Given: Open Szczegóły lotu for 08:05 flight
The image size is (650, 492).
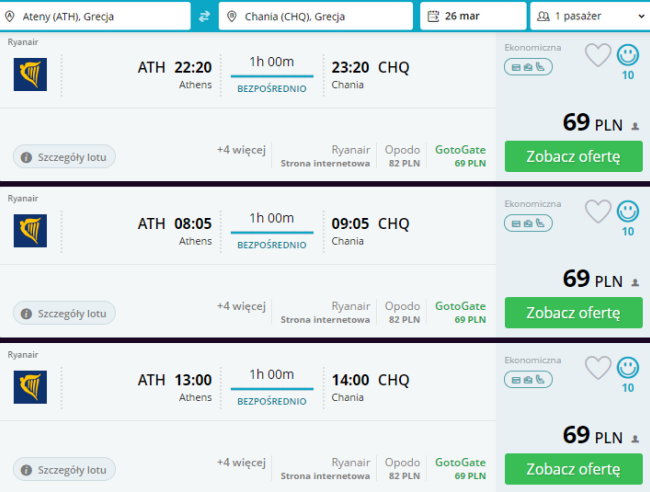Looking at the screenshot, I should [x=64, y=313].
